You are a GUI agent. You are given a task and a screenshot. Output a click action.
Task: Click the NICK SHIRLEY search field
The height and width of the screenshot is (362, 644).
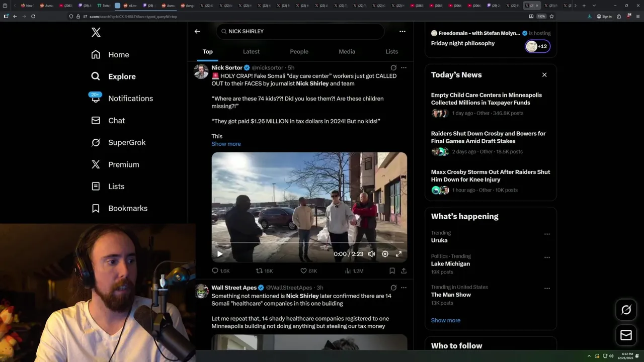point(300,31)
